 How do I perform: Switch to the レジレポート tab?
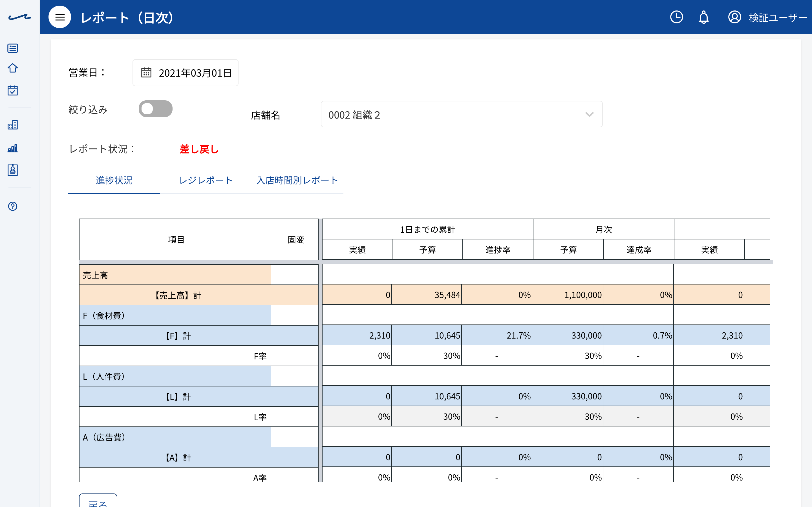pyautogui.click(x=206, y=180)
